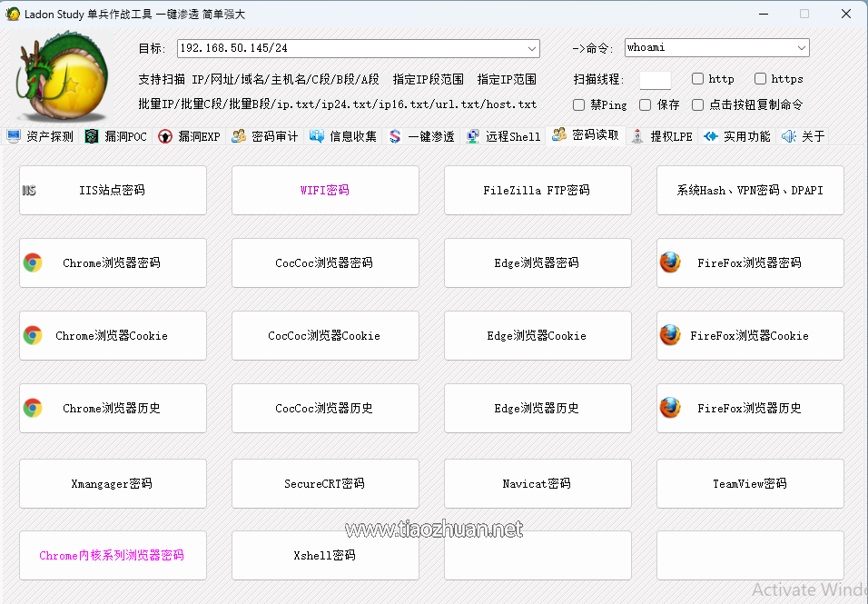Click the CocCoc浏览器Cookie button
The width and height of the screenshot is (868, 604).
coord(325,335)
